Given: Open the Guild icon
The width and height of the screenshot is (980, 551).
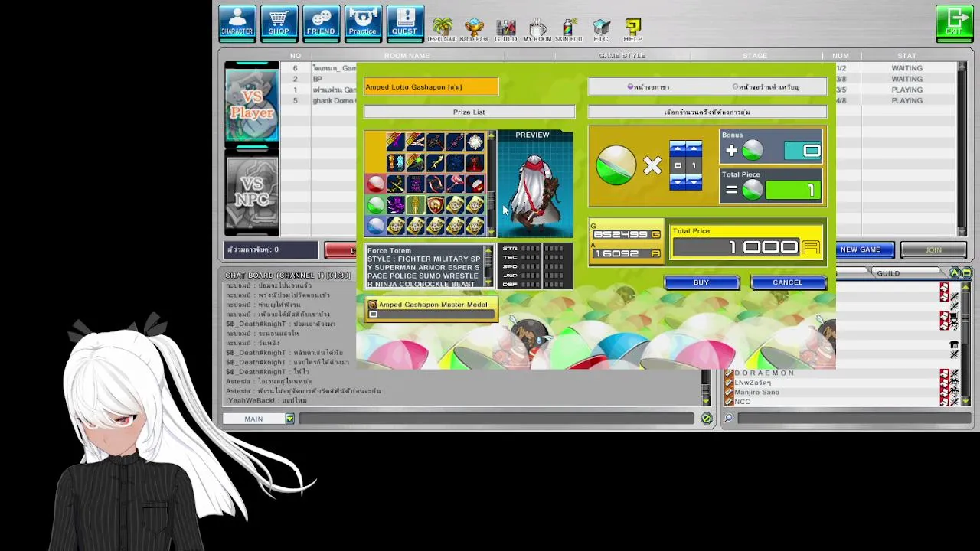Looking at the screenshot, I should coord(505,29).
